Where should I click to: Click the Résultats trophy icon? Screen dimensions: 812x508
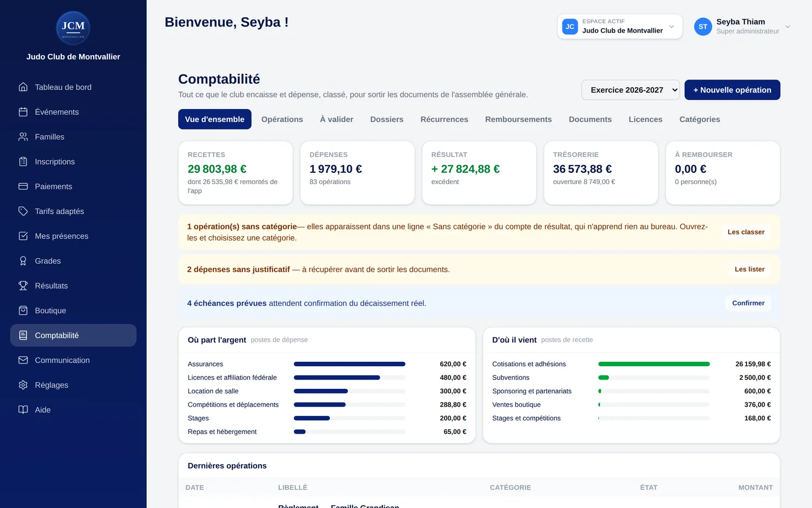pyautogui.click(x=23, y=286)
